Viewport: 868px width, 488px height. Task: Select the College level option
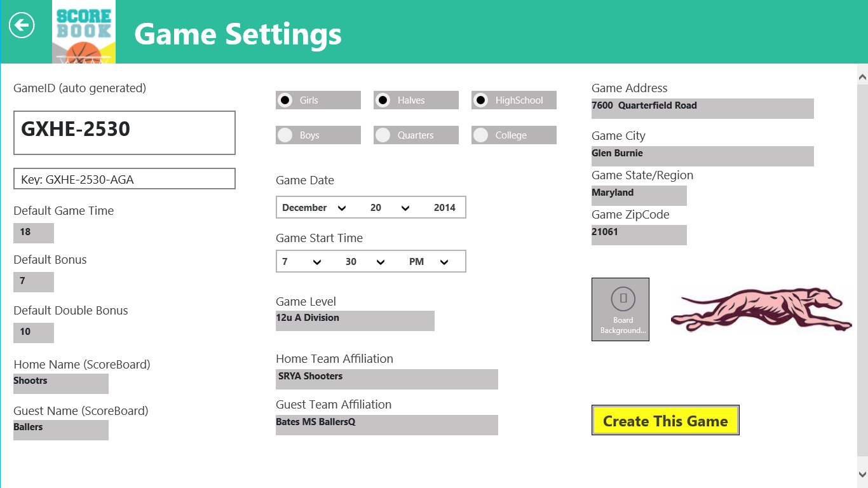[x=481, y=135]
